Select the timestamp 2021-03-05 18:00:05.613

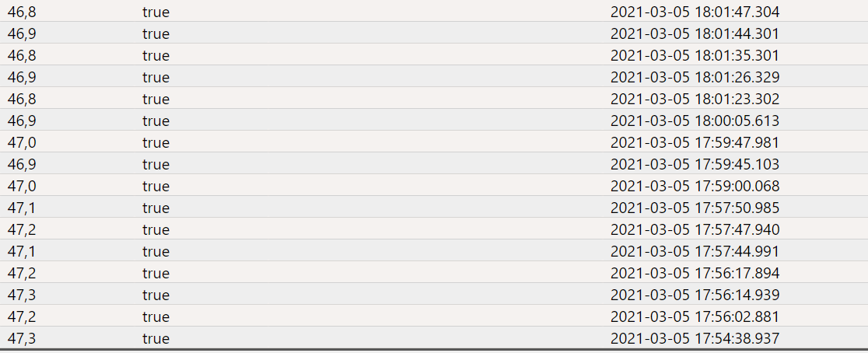695,121
